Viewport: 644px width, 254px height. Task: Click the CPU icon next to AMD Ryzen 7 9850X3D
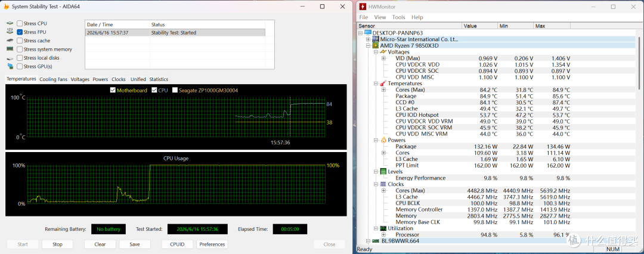click(x=376, y=46)
